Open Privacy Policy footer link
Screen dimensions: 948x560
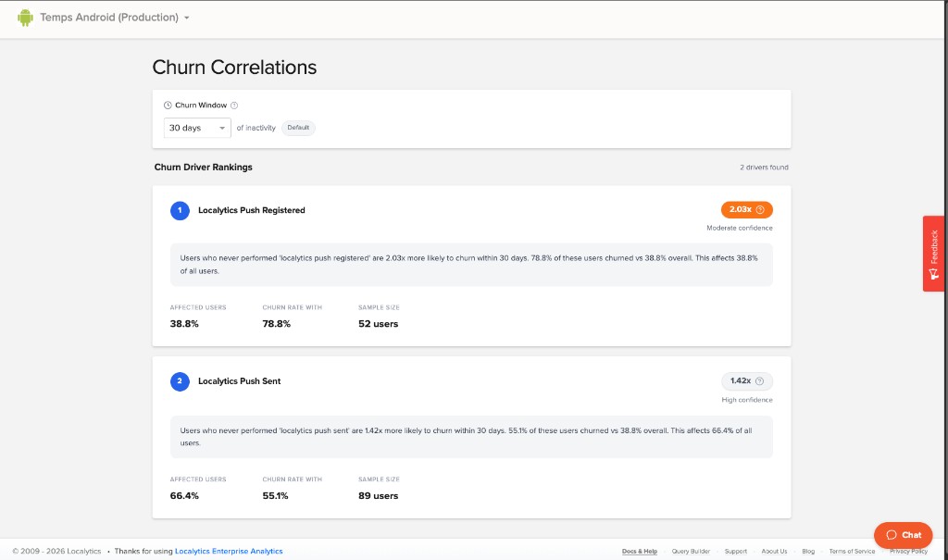(x=909, y=552)
